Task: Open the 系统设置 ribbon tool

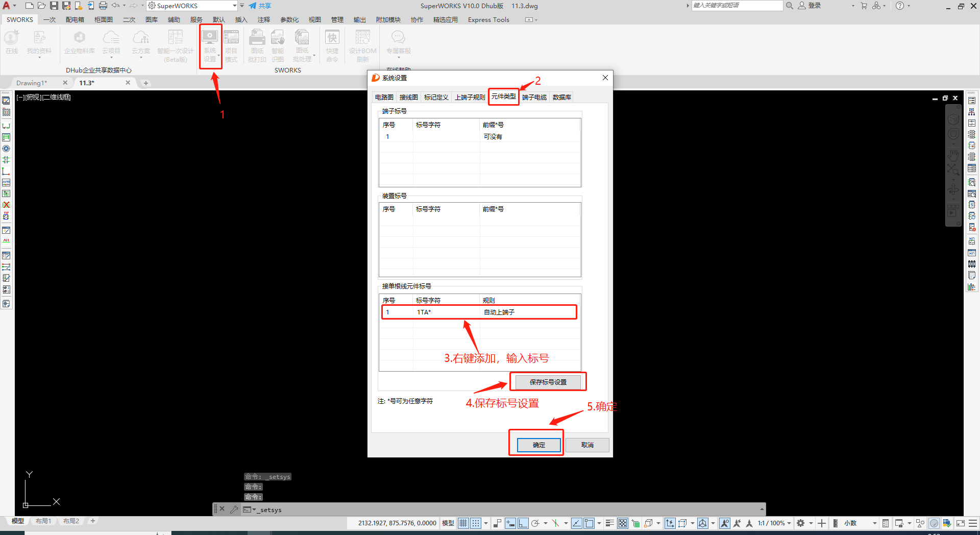Action: [x=210, y=46]
